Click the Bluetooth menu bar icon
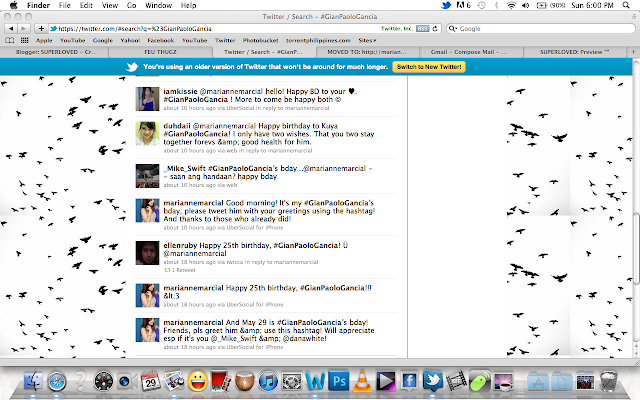Screen dimensions: 640x400 (496, 5)
